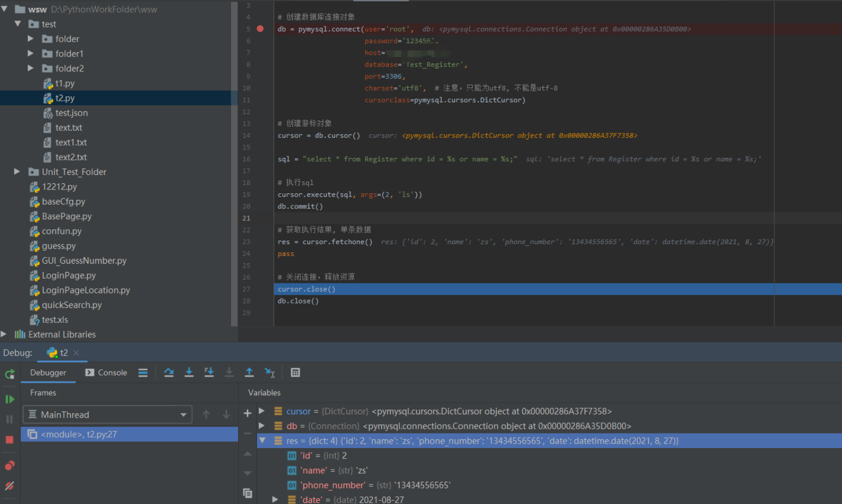842x504 pixels.
Task: Click Run to Cursor icon
Action: [x=270, y=373]
